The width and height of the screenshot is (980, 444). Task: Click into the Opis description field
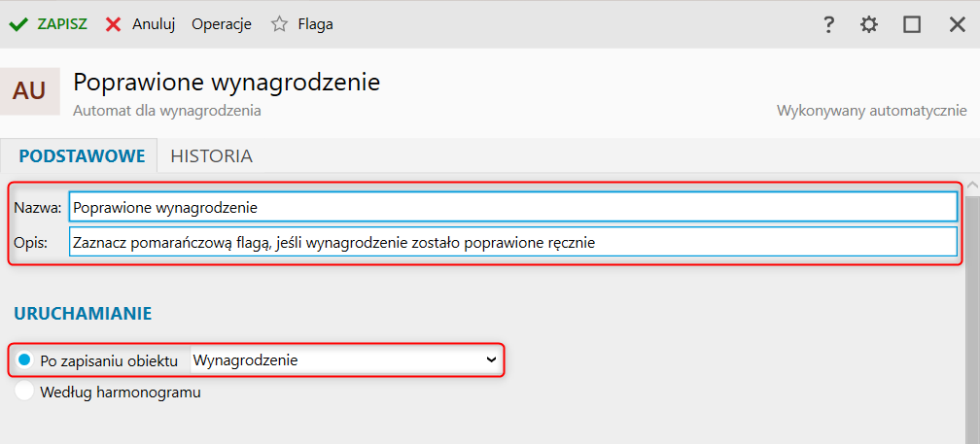pos(512,242)
